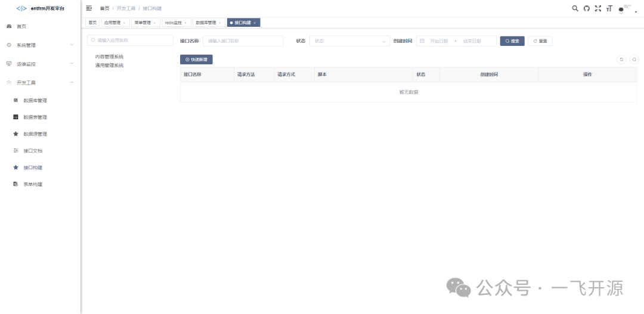
Task: Select 内容管理系统 in the tree
Action: pyautogui.click(x=109, y=57)
